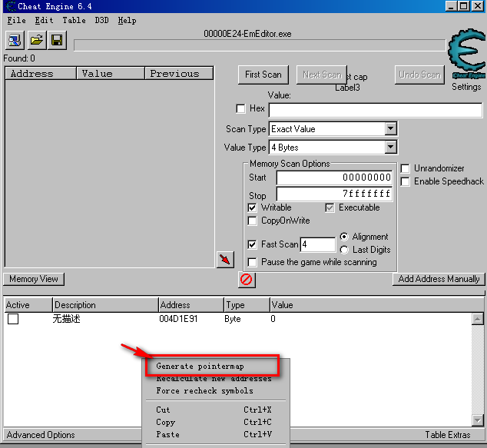Open the Table menu
This screenshot has width=487, height=448.
pos(75,21)
